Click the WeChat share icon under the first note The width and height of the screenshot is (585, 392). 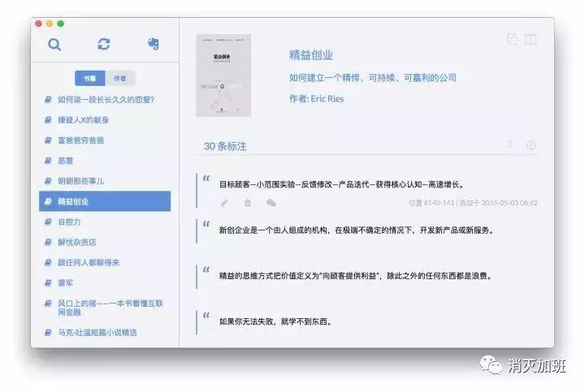click(271, 203)
